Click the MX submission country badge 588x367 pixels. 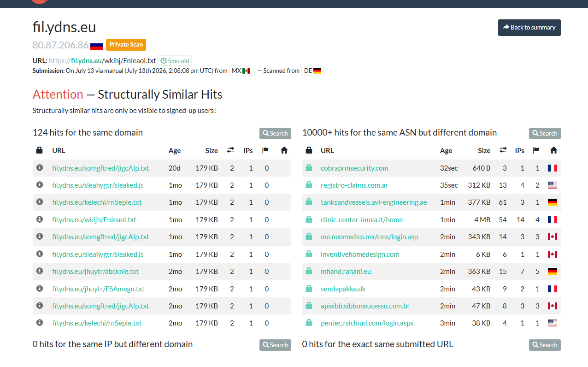[x=241, y=71]
